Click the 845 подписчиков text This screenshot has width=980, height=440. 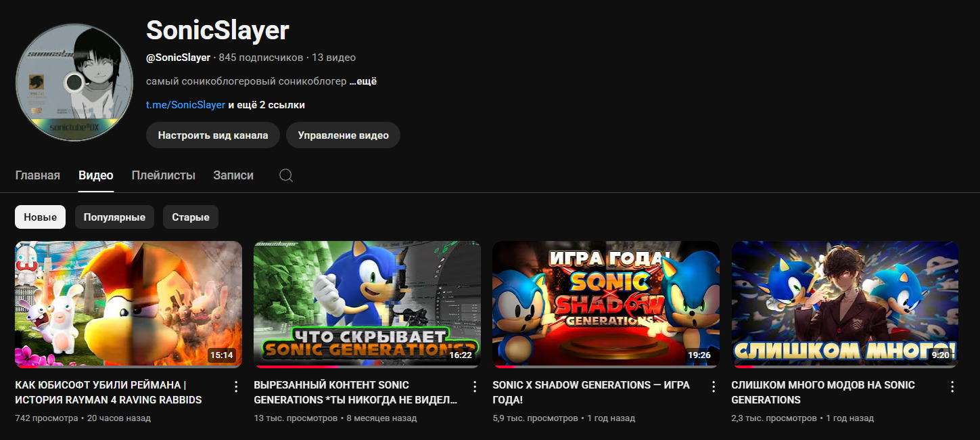(x=261, y=58)
